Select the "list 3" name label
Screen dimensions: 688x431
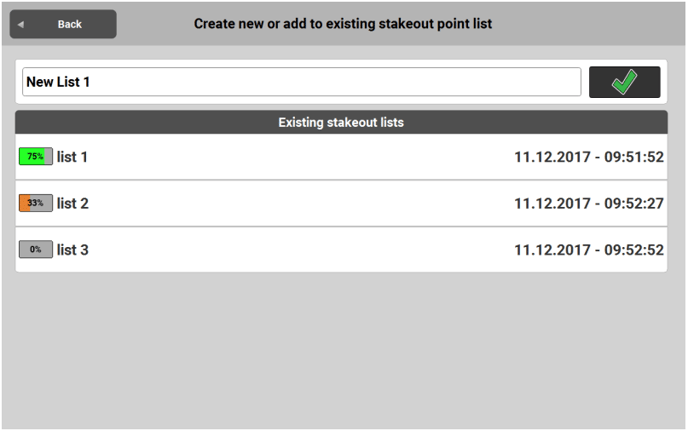pos(73,249)
